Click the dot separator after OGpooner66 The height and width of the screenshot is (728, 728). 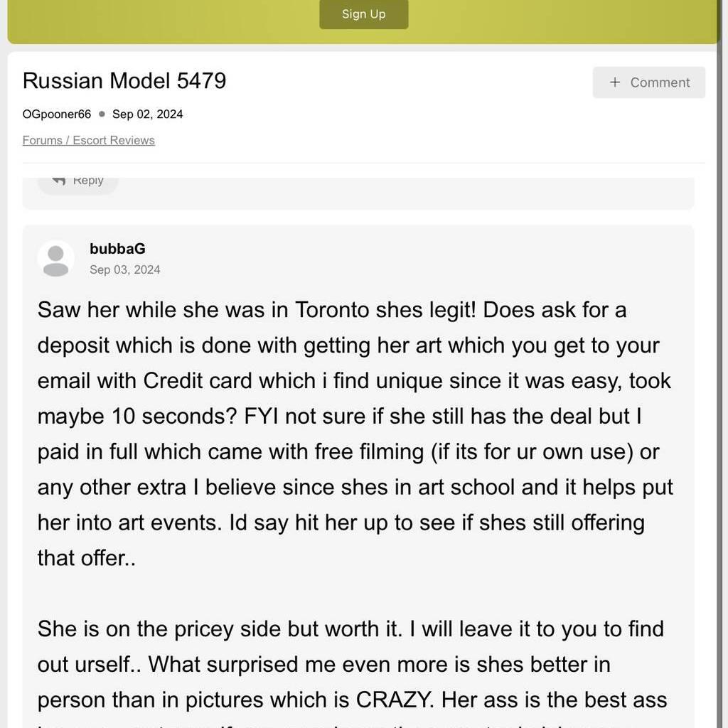pyautogui.click(x=102, y=114)
